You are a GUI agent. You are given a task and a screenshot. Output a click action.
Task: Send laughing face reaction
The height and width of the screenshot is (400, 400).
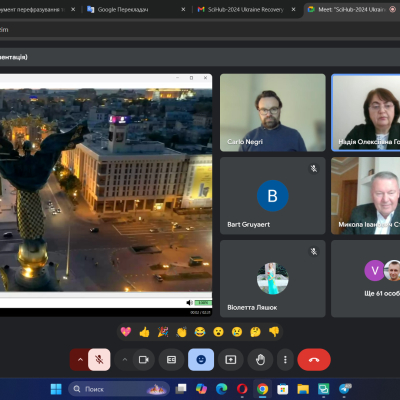click(200, 332)
